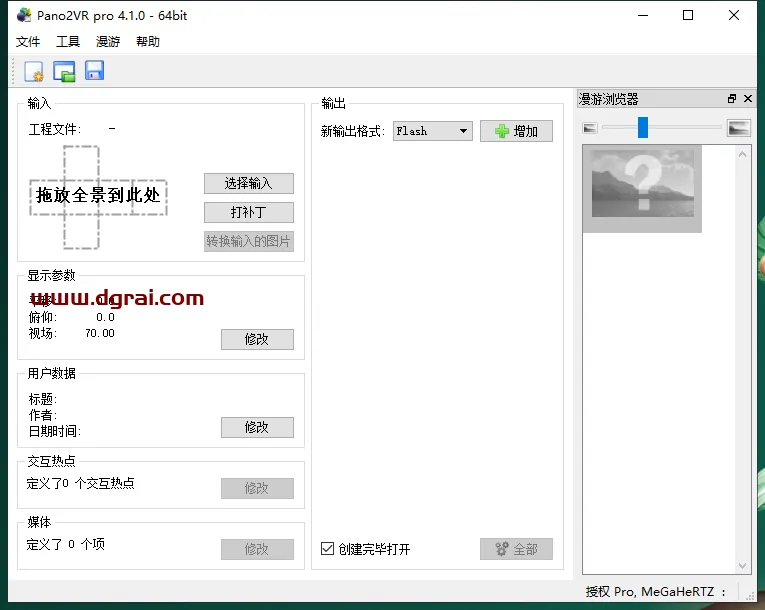The image size is (765, 610).
Task: Open the Flash output format dropdown
Action: click(433, 131)
